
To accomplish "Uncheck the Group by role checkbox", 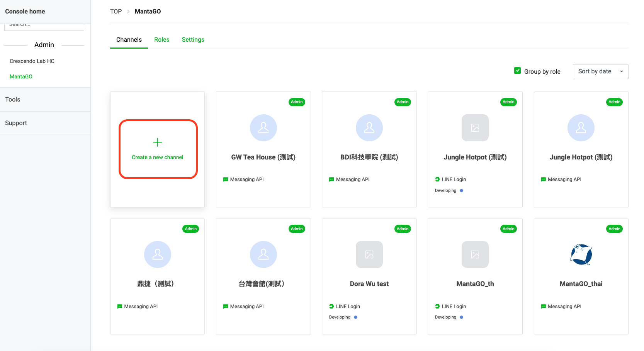I will pos(517,71).
